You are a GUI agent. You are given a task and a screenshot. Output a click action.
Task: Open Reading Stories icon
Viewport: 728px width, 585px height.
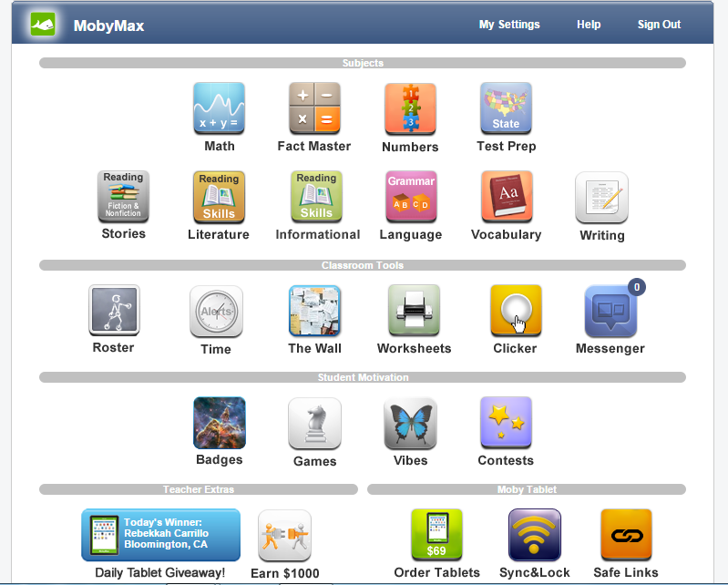coord(123,196)
